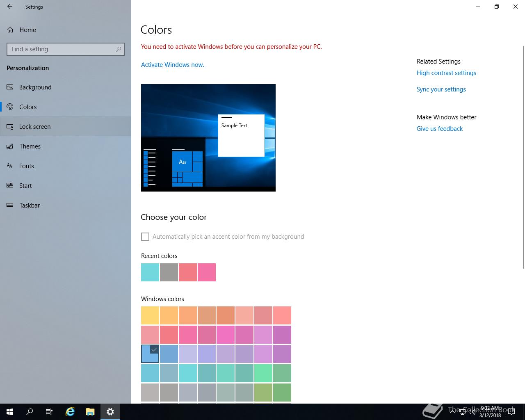Click the search magnifier in Find a setting
The width and height of the screenshot is (525, 420).
119,49
